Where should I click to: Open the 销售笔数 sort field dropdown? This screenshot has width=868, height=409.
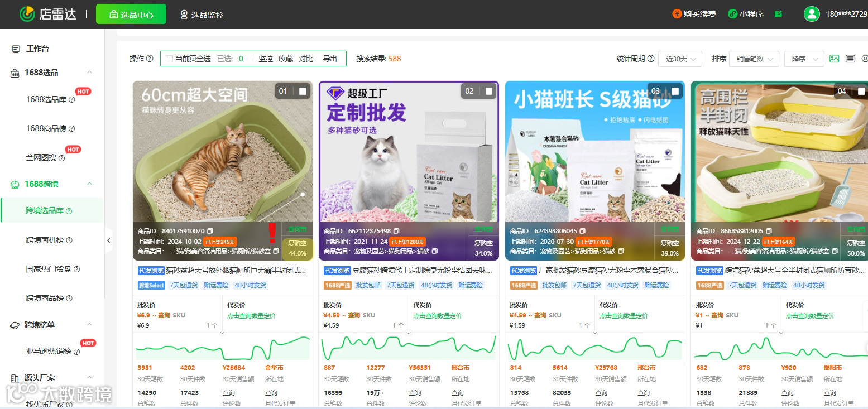coord(754,59)
